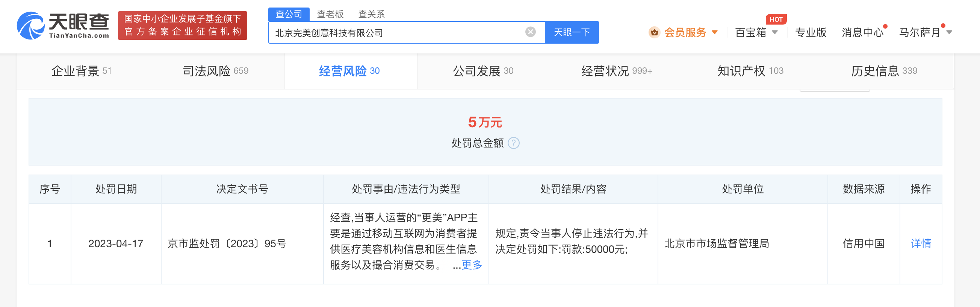Switch to the 查老板 search tab
The height and width of the screenshot is (307, 980).
click(x=330, y=14)
